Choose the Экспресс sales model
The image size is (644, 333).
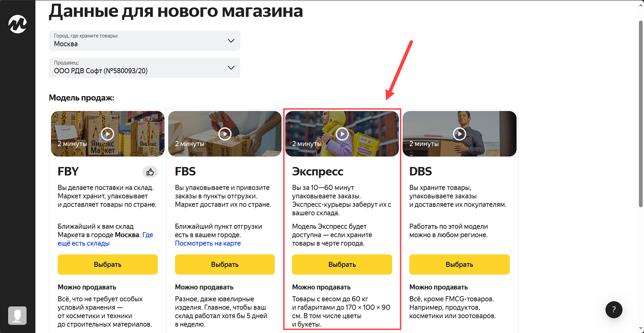[x=342, y=265]
